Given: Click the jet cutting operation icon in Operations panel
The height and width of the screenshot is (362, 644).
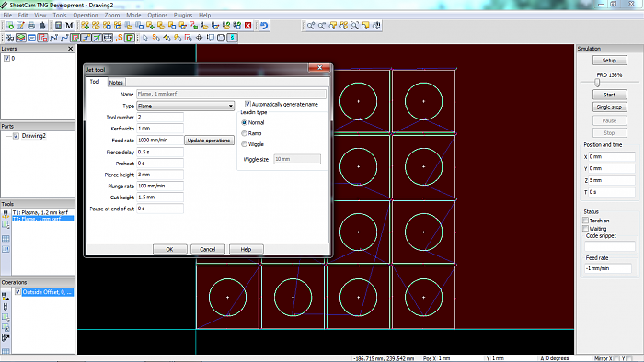Looking at the screenshot, I should pyautogui.click(x=6, y=297).
